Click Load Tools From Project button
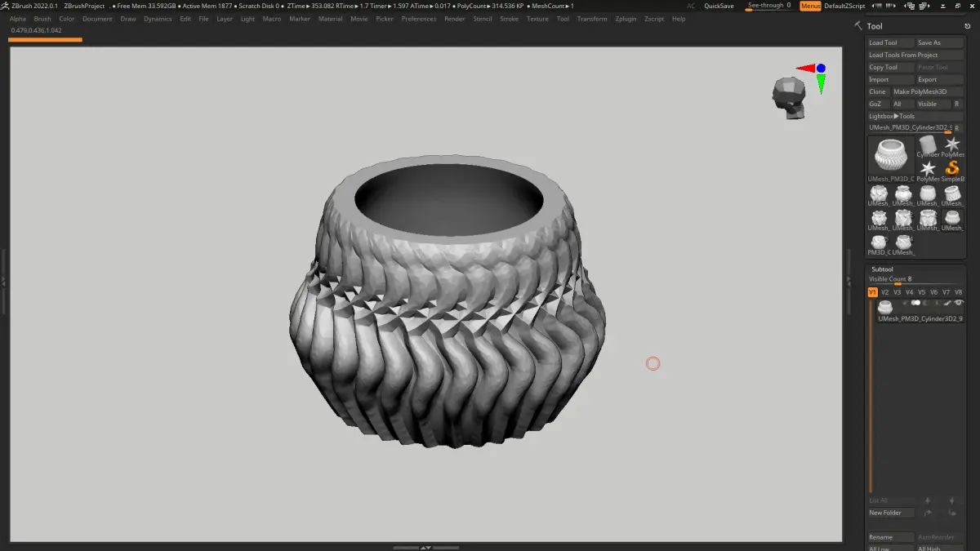The width and height of the screenshot is (980, 551). point(915,55)
